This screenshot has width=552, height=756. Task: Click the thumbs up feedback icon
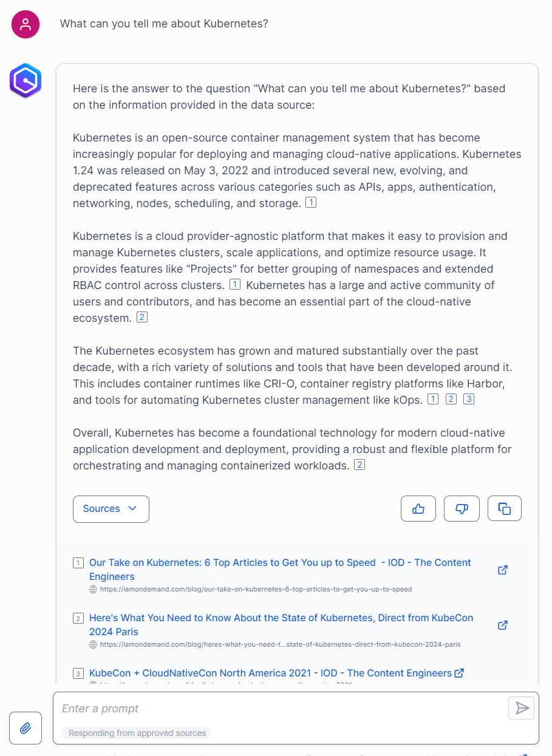pos(418,509)
